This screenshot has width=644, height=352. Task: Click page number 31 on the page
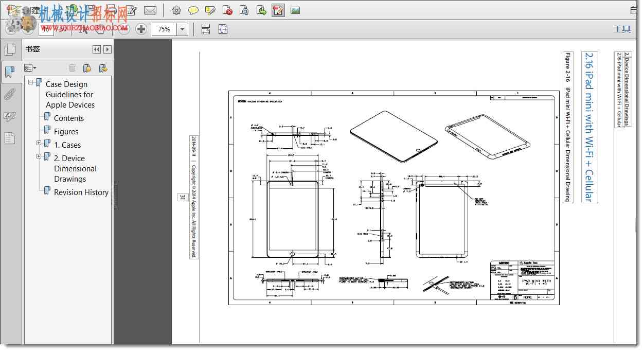(182, 198)
